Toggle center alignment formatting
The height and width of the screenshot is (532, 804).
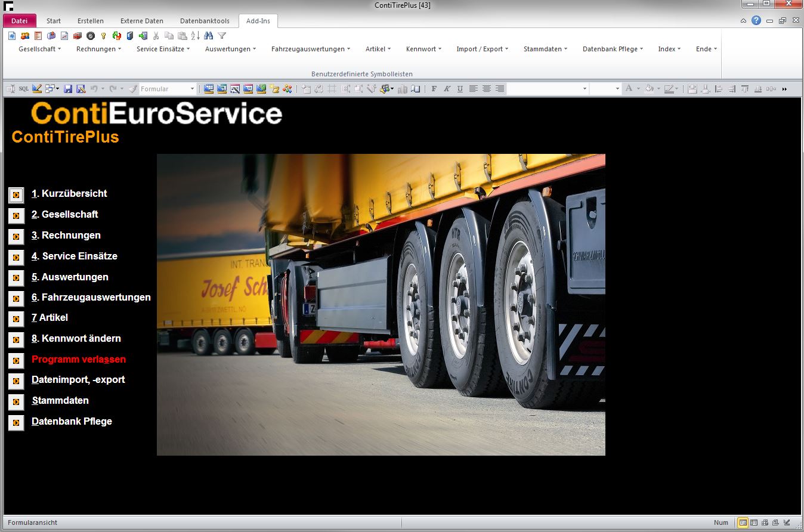click(487, 89)
